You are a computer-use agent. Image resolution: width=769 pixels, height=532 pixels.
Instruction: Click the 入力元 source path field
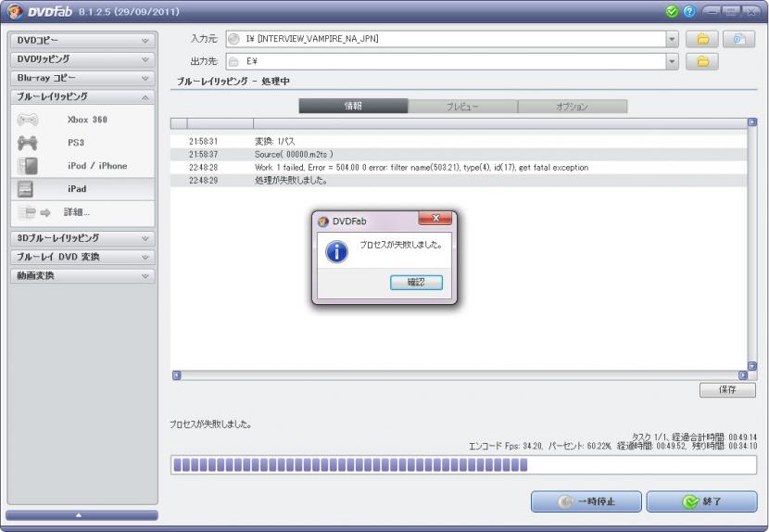(446, 39)
